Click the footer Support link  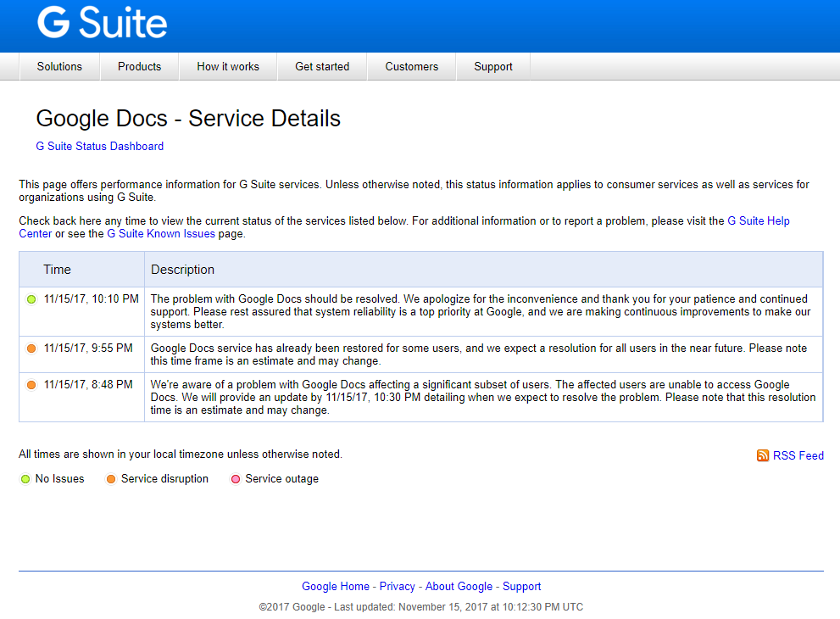point(521,586)
